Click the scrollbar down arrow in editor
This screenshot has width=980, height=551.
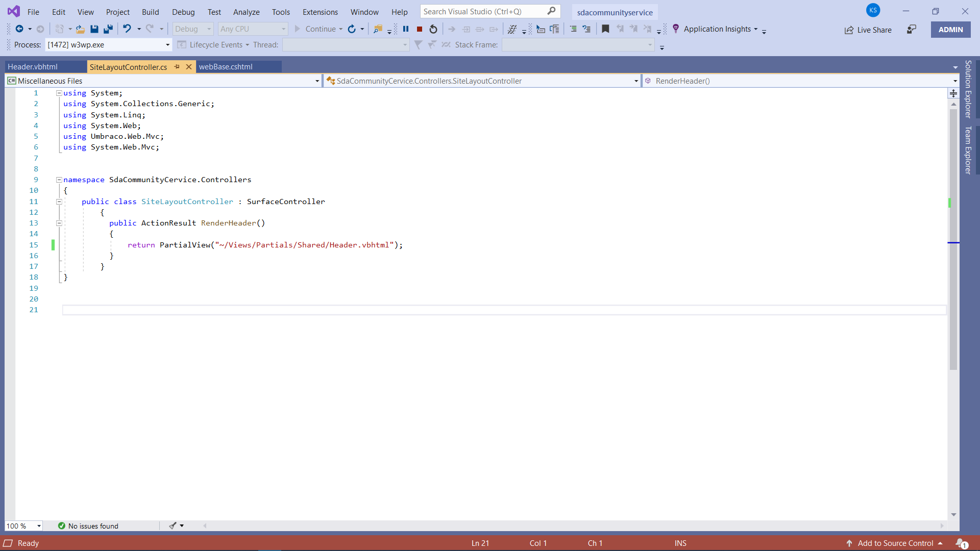point(953,515)
